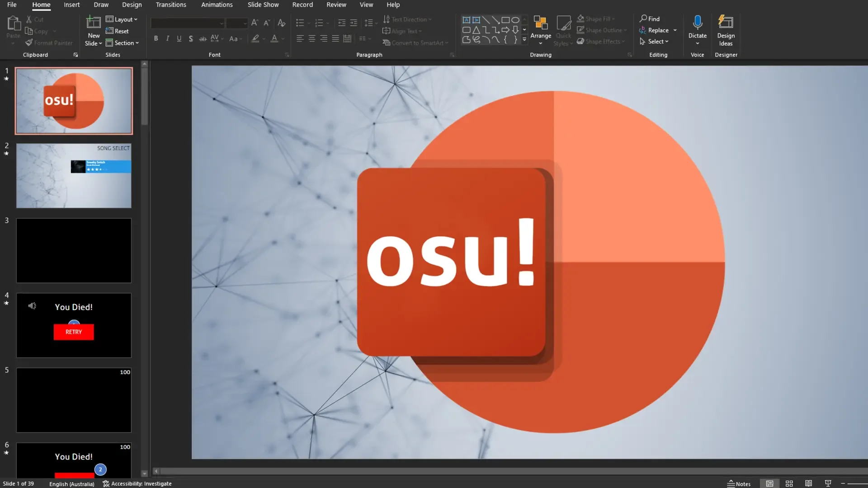Image resolution: width=868 pixels, height=488 pixels.
Task: Align text left
Action: pos(300,38)
